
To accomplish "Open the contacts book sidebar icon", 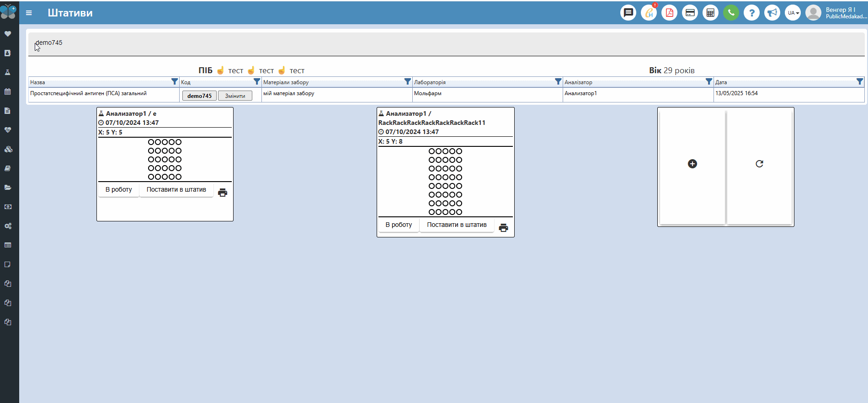I will pos(8,53).
